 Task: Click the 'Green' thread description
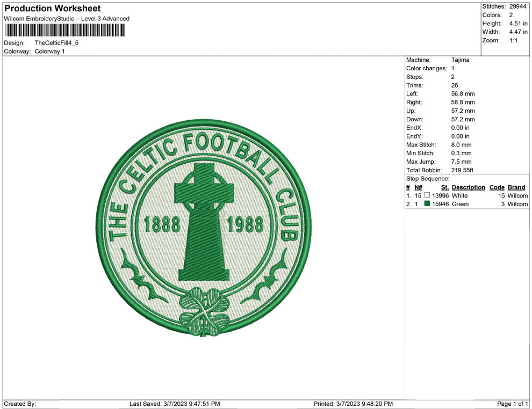pos(461,204)
